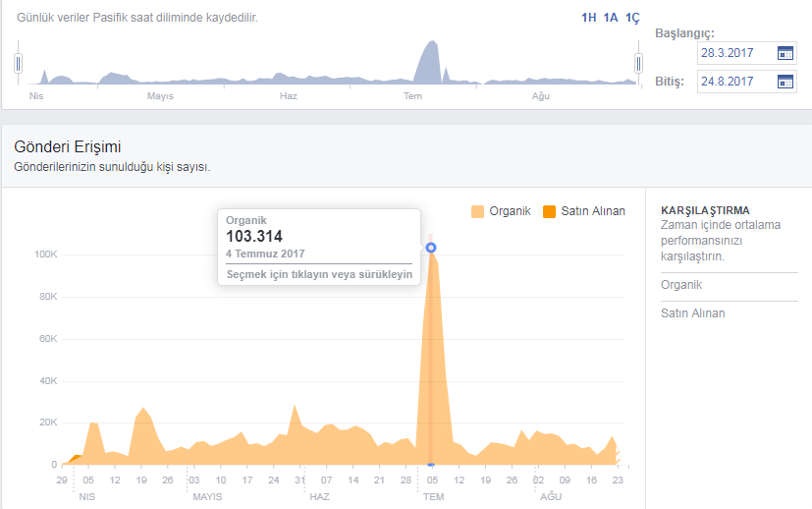Compare Organik average performance
This screenshot has height=509, width=812.
[681, 285]
